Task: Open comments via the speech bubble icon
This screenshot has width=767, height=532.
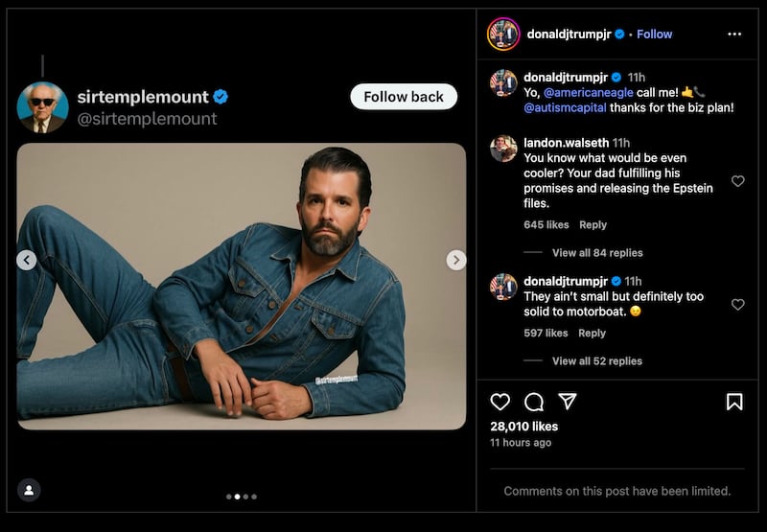Action: pos(534,402)
